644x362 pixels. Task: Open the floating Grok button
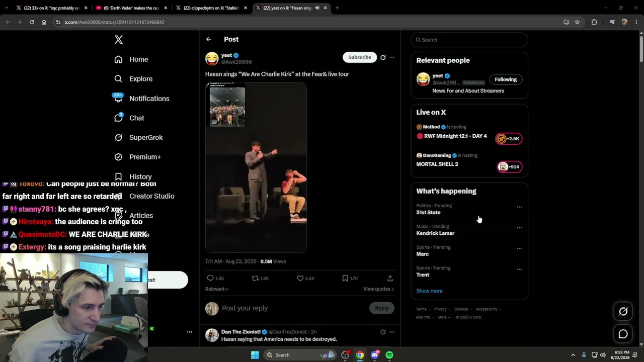pos(623,312)
